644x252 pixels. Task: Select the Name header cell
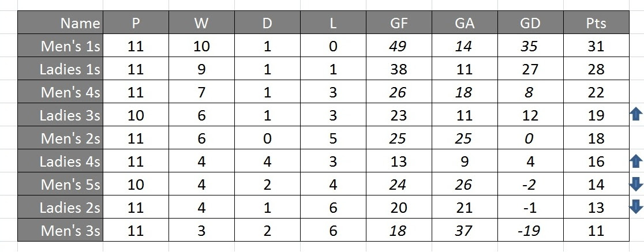click(x=61, y=22)
